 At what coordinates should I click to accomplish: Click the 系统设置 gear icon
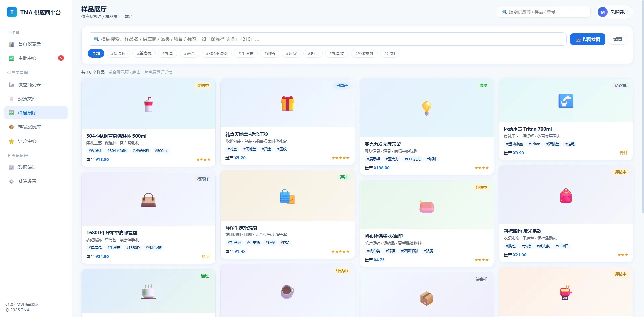coord(11,182)
